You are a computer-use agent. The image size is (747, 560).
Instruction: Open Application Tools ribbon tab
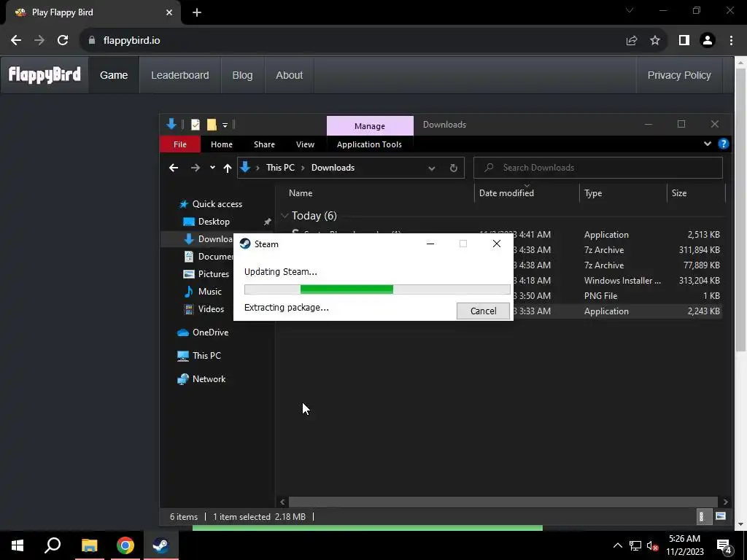click(x=369, y=144)
